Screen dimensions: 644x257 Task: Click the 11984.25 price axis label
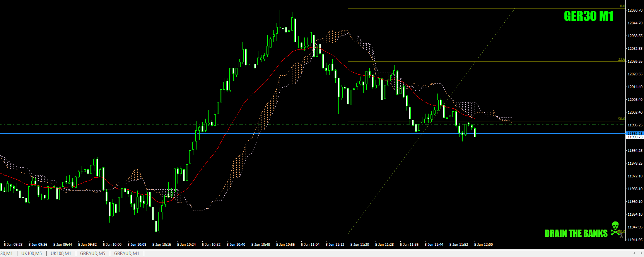(635, 151)
